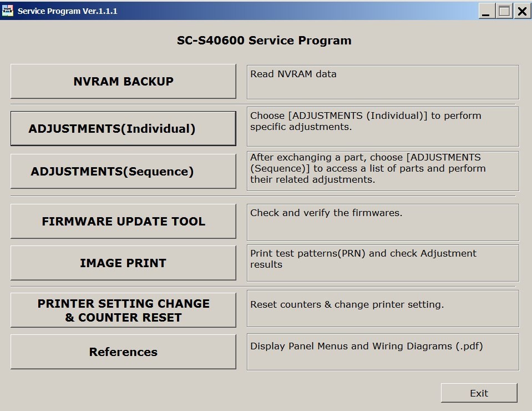This screenshot has height=411, width=532.
Task: Open ADJUSTMENTS(Individual) menu
Action: tap(123, 128)
